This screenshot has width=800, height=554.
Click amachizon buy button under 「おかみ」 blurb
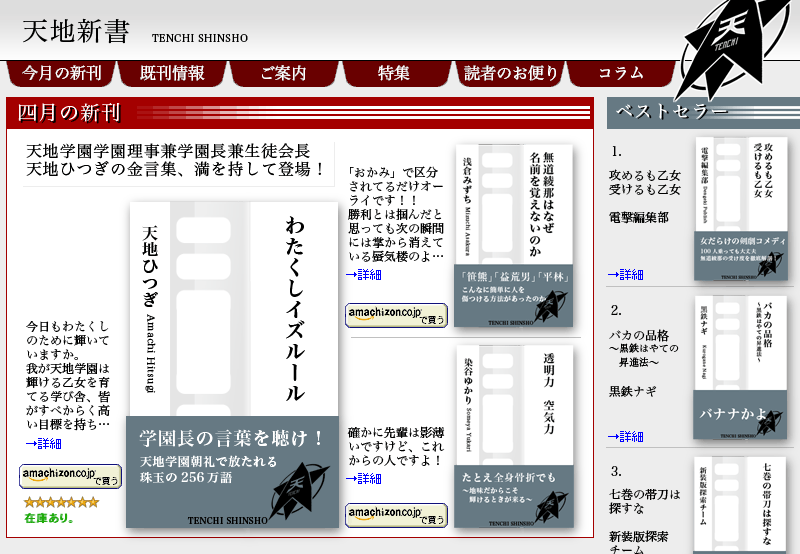click(396, 315)
